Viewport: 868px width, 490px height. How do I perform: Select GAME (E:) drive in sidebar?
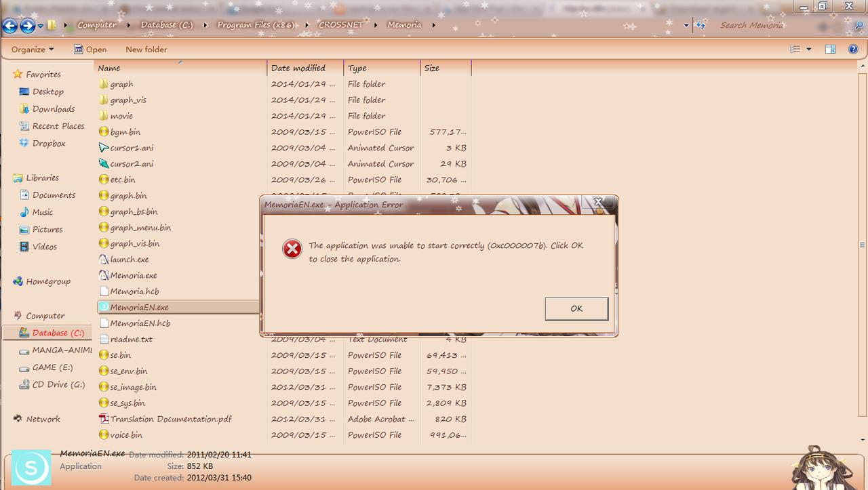pyautogui.click(x=52, y=367)
